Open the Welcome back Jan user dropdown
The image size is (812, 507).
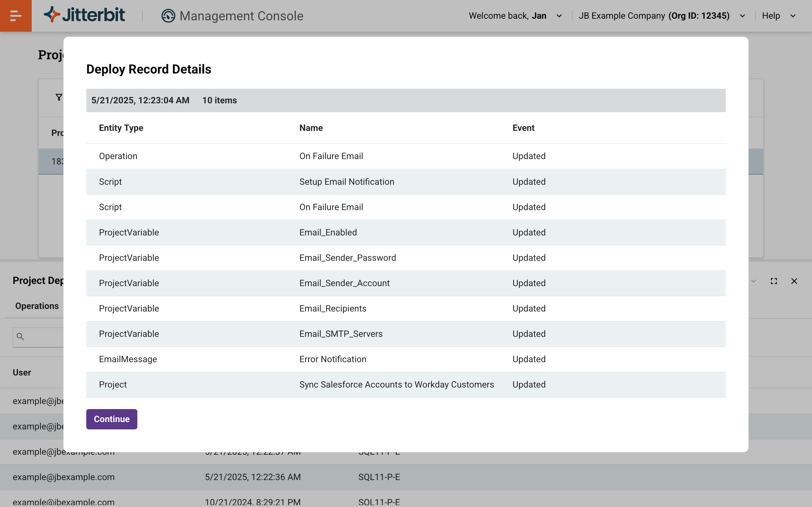pyautogui.click(x=515, y=16)
